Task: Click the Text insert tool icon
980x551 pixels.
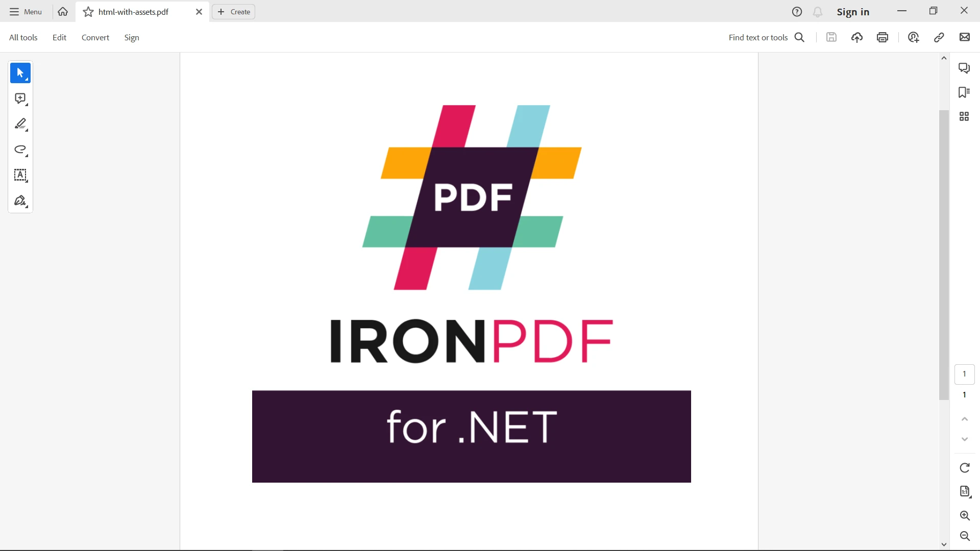Action: (x=20, y=175)
